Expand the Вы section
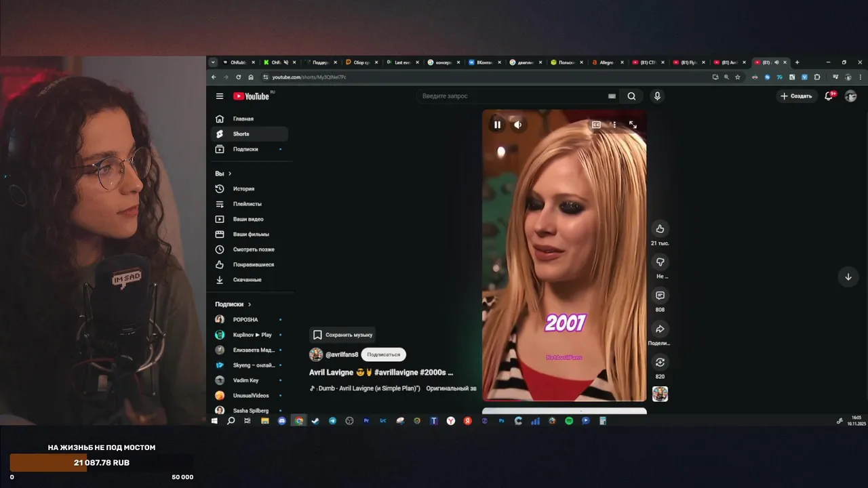Viewport: 868px width, 488px height. click(223, 174)
